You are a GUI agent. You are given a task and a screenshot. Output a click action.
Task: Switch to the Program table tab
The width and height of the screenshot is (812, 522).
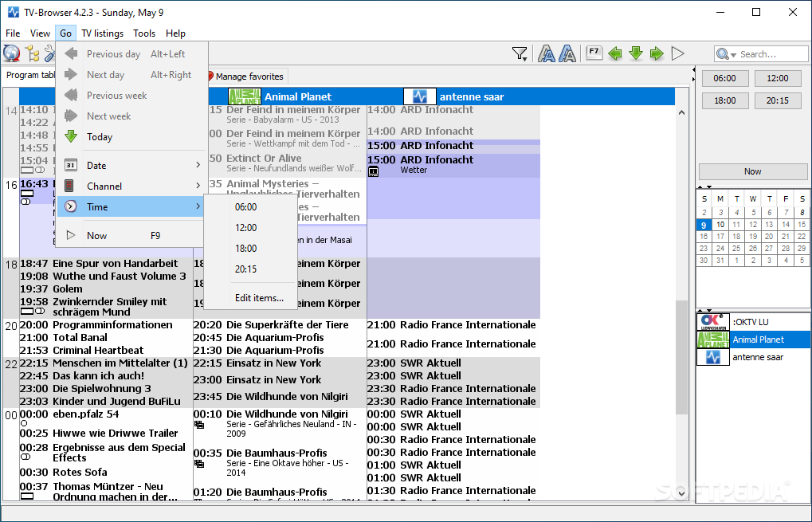pos(29,75)
